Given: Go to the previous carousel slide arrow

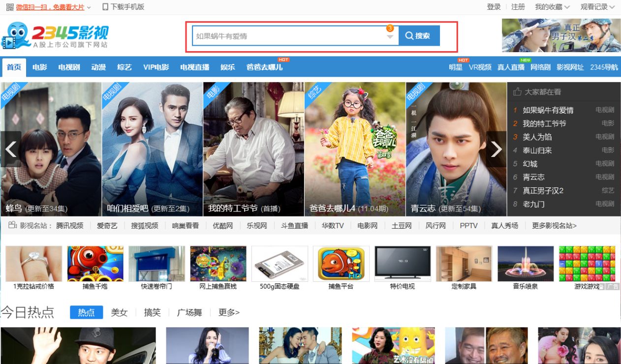Looking at the screenshot, I should pos(10,149).
